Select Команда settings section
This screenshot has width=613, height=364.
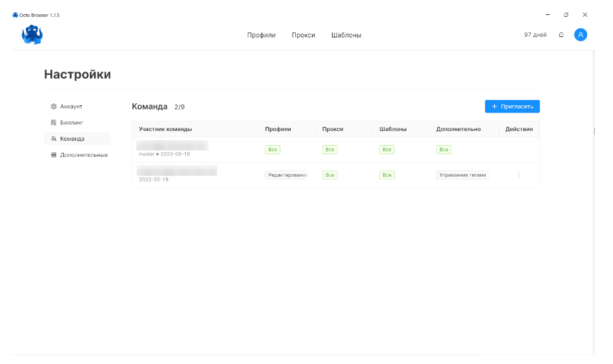[77, 139]
